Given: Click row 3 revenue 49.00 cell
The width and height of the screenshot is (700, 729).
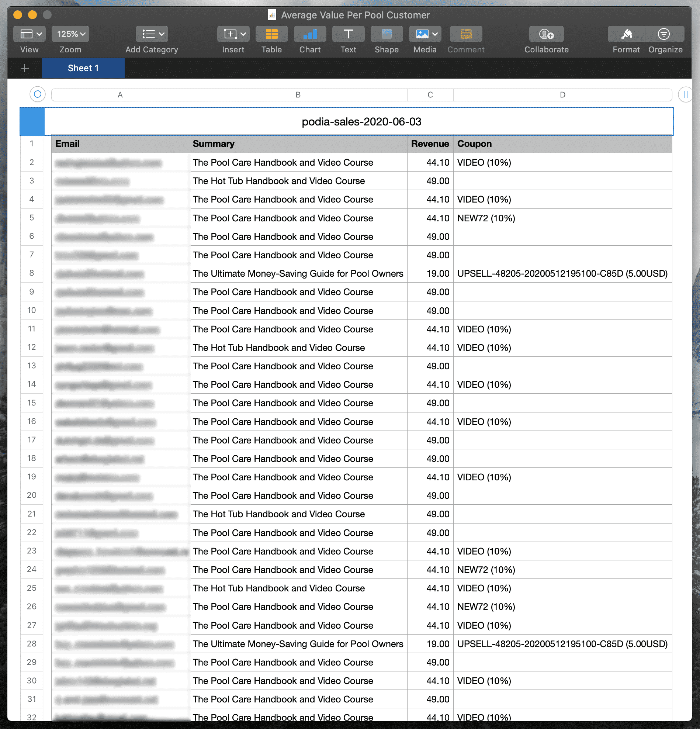Looking at the screenshot, I should coord(430,181).
